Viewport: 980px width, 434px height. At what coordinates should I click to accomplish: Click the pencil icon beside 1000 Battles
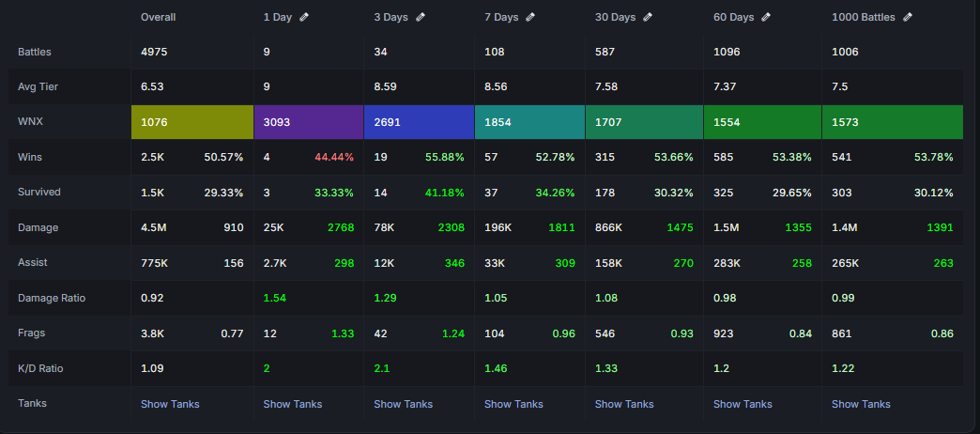click(x=908, y=18)
